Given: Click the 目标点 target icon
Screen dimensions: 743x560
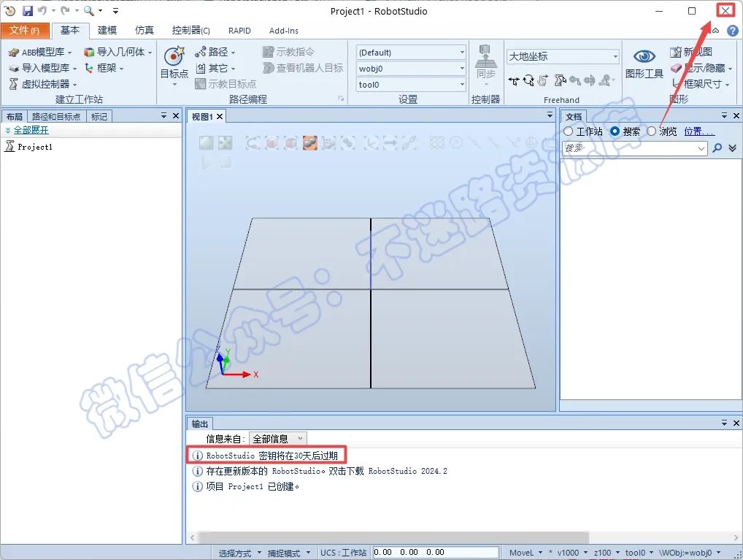Looking at the screenshot, I should coord(174,56).
